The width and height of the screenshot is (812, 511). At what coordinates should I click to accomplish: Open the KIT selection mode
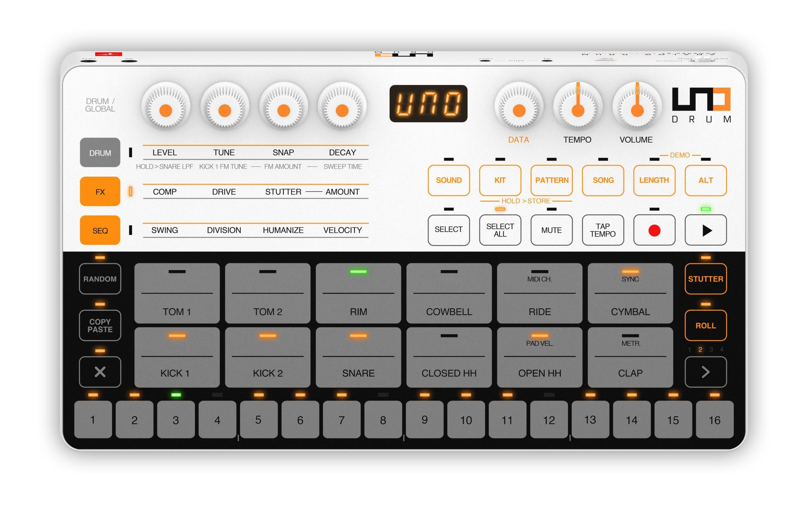(500, 180)
